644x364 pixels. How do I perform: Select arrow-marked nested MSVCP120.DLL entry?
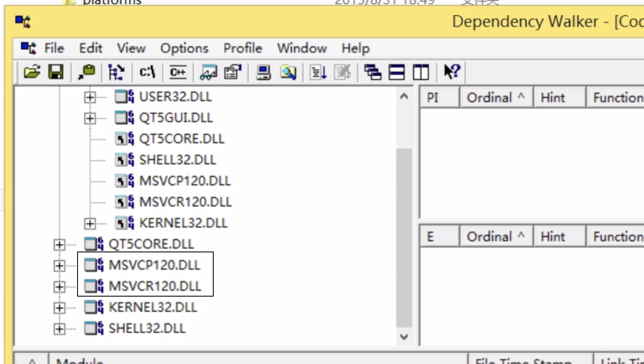[185, 181]
